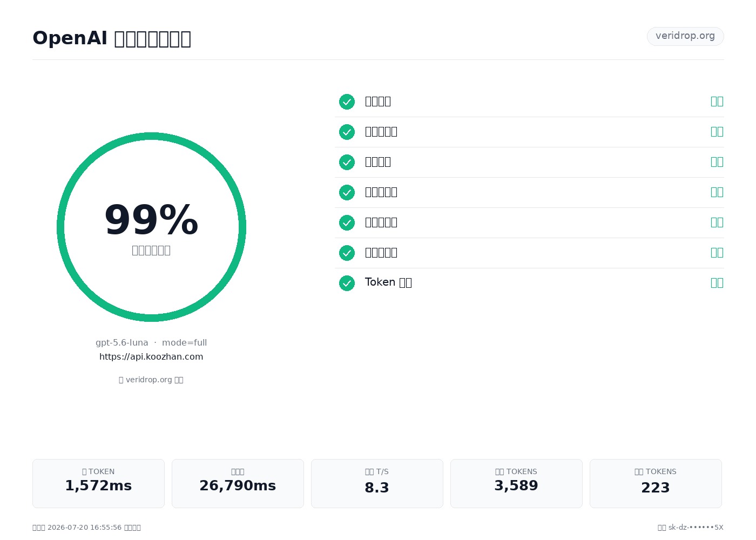Click the veridrop.org badge at top right
Image resolution: width=756 pixels, height=540 pixels.
pyautogui.click(x=685, y=36)
